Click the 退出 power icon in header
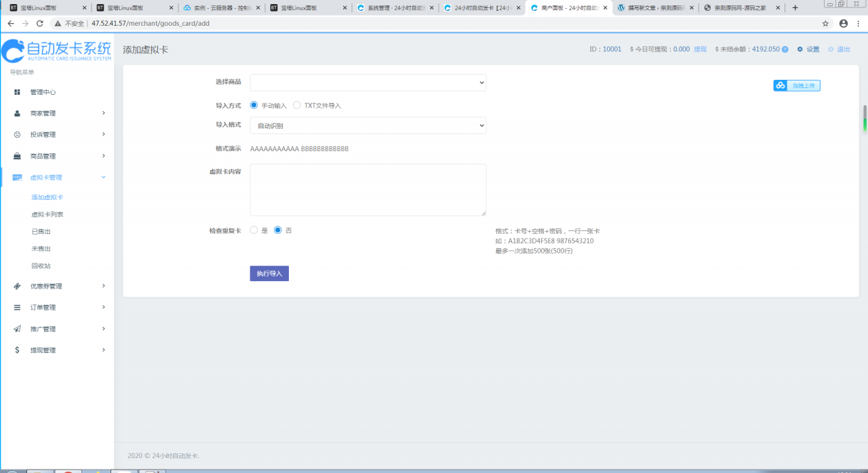 click(831, 49)
